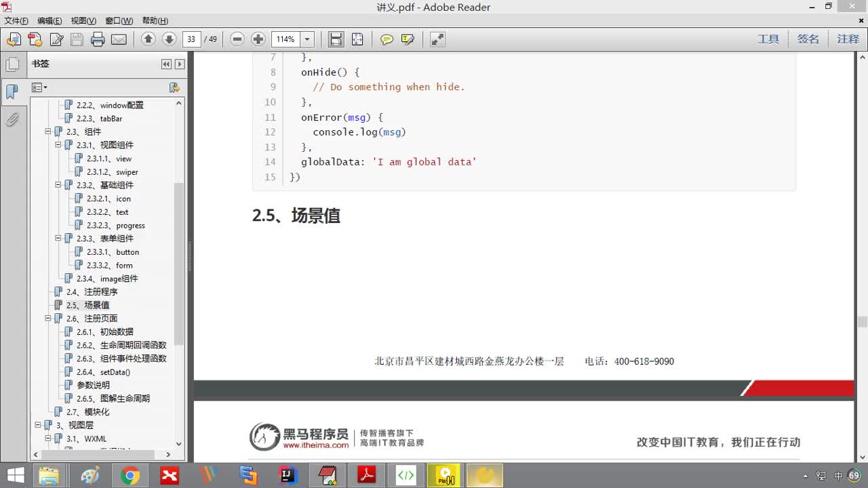
Task: Select bookmark 2.2.2、window配置
Action: click(x=110, y=105)
